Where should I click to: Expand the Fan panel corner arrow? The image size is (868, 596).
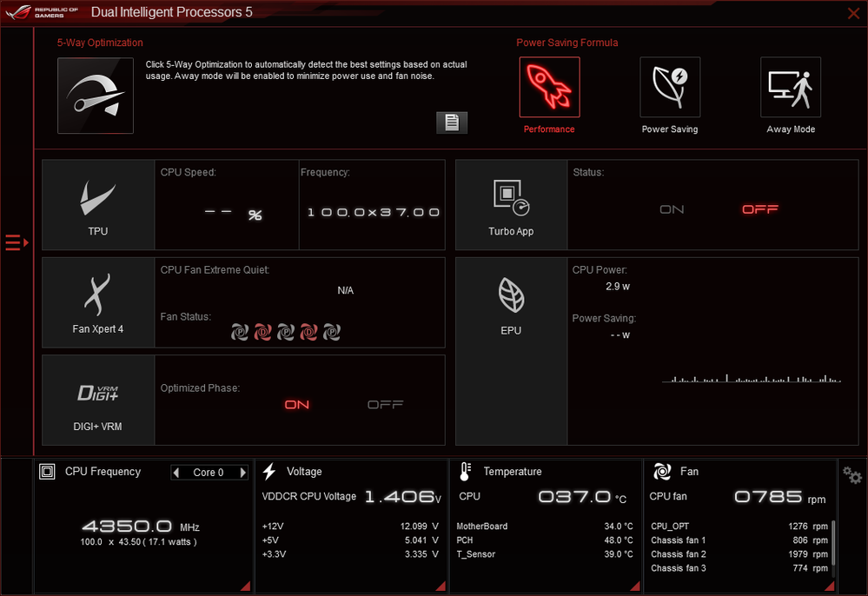[x=829, y=586]
